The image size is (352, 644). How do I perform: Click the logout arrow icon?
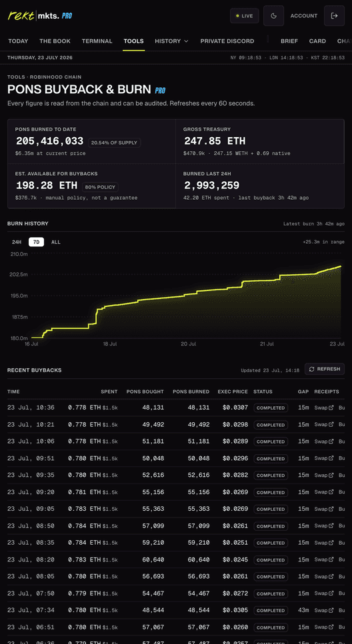coord(334,15)
